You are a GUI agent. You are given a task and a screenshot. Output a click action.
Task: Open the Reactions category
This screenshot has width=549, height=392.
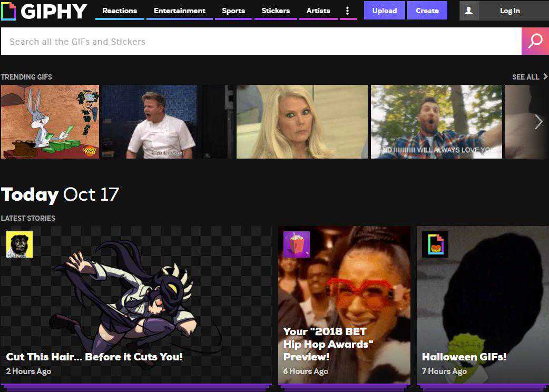coord(120,11)
